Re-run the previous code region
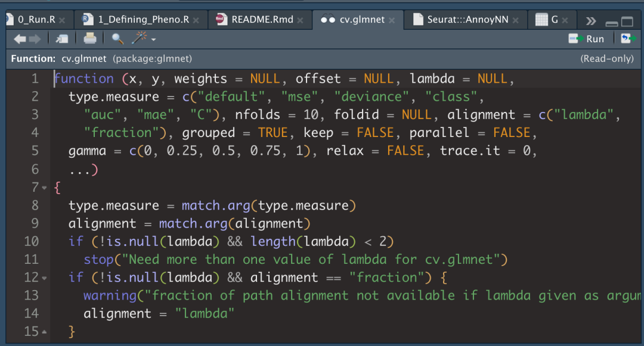 (628, 39)
